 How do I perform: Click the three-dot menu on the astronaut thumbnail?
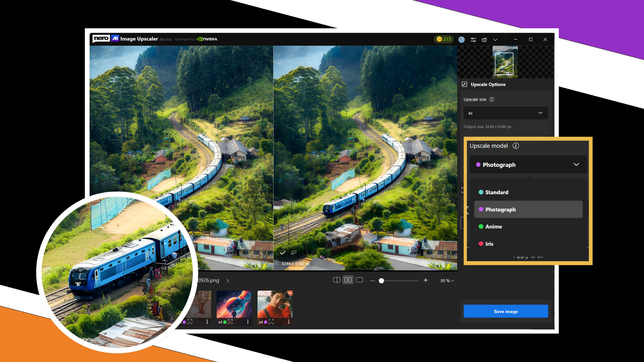click(x=248, y=322)
